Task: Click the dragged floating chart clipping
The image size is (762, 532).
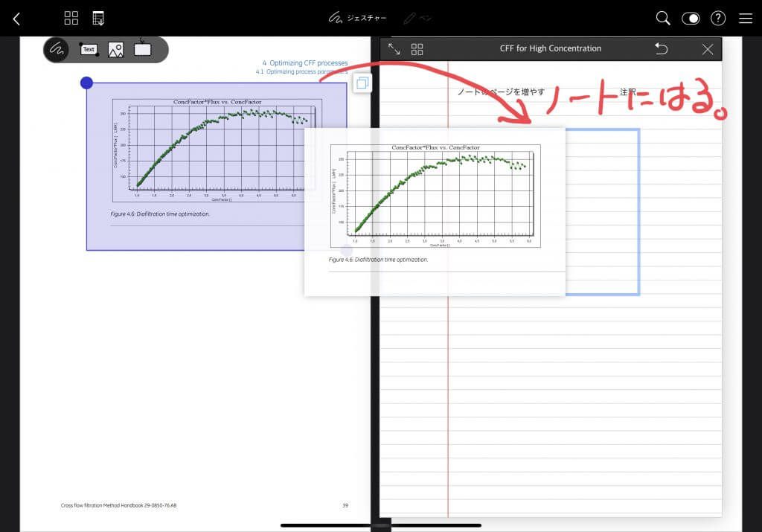Action: click(x=435, y=212)
